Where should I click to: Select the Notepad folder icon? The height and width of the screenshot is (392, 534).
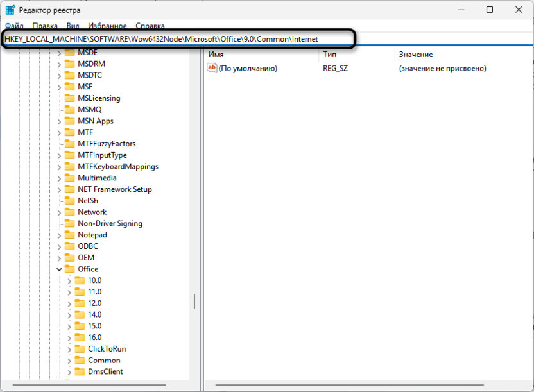point(69,235)
